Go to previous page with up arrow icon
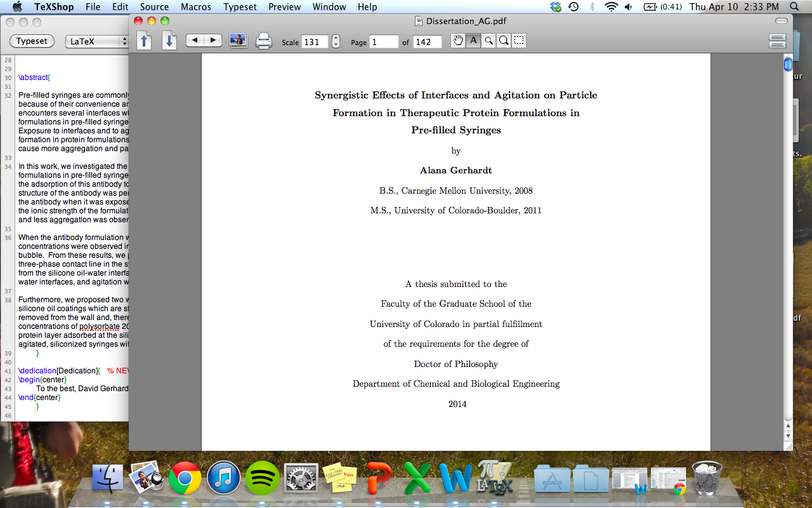Image resolution: width=812 pixels, height=508 pixels. [x=145, y=41]
